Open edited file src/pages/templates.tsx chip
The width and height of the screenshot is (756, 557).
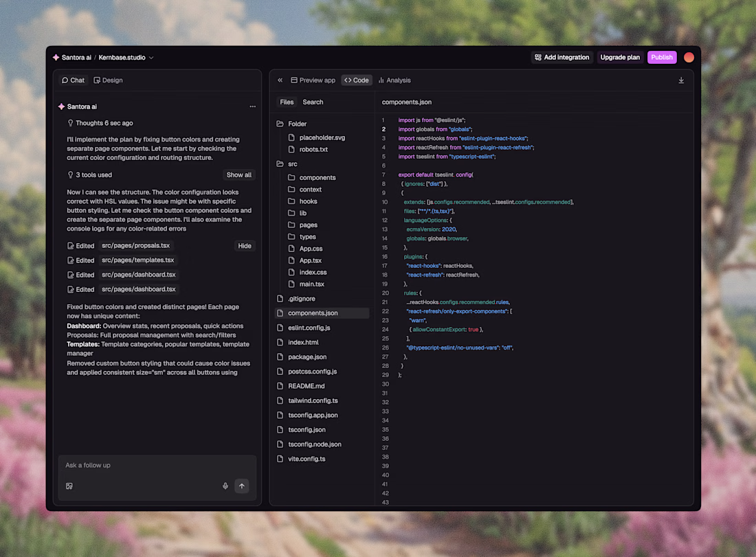tap(138, 260)
